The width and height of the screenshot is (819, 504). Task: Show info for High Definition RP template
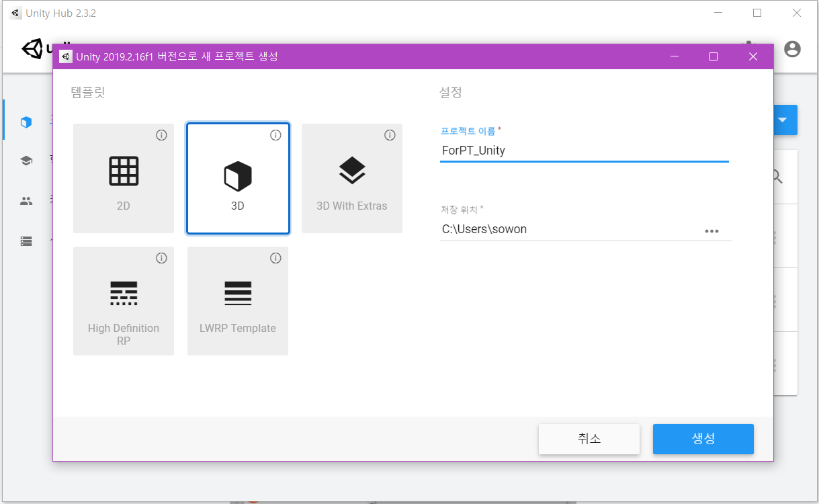tap(161, 258)
